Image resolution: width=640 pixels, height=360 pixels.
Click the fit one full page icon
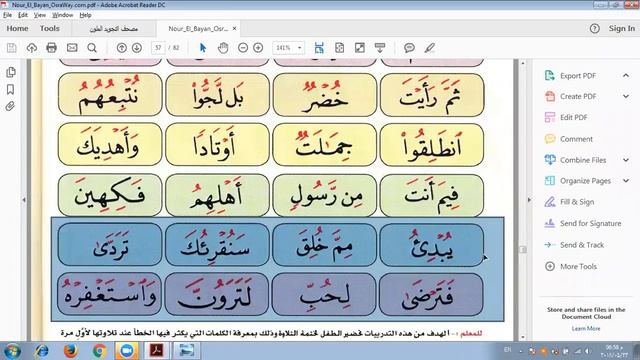[339, 48]
